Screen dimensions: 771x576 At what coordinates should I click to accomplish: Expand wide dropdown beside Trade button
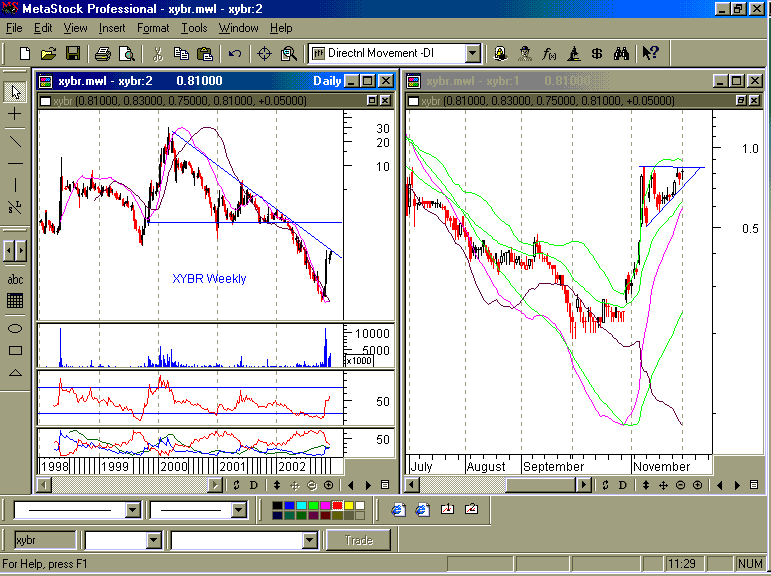click(310, 541)
